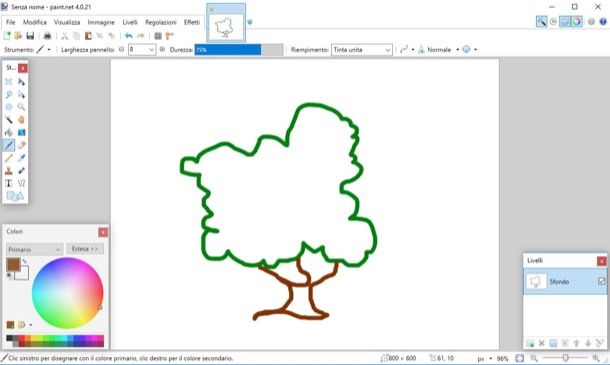This screenshot has height=365, width=610.
Task: Click the Undo arrow in toolbar
Action: [x=129, y=36]
